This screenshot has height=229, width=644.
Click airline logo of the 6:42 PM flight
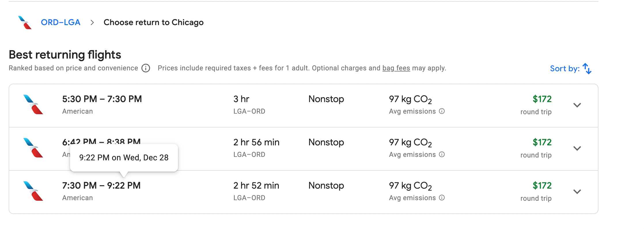(33, 148)
